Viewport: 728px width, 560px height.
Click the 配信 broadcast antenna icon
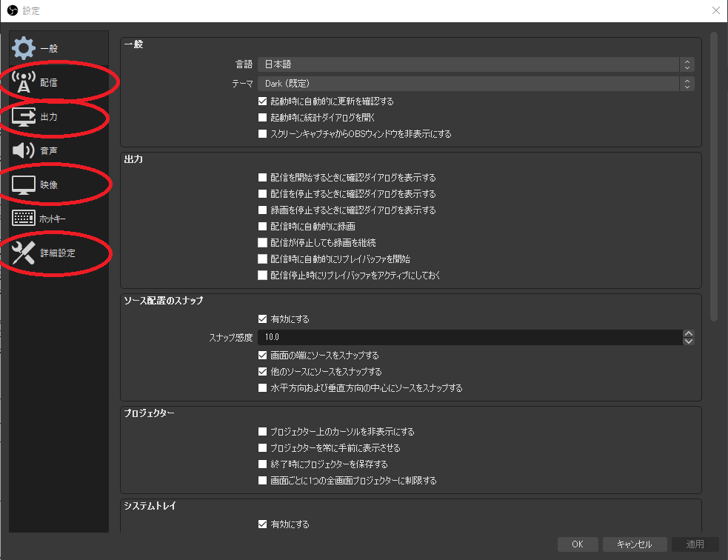[x=23, y=82]
